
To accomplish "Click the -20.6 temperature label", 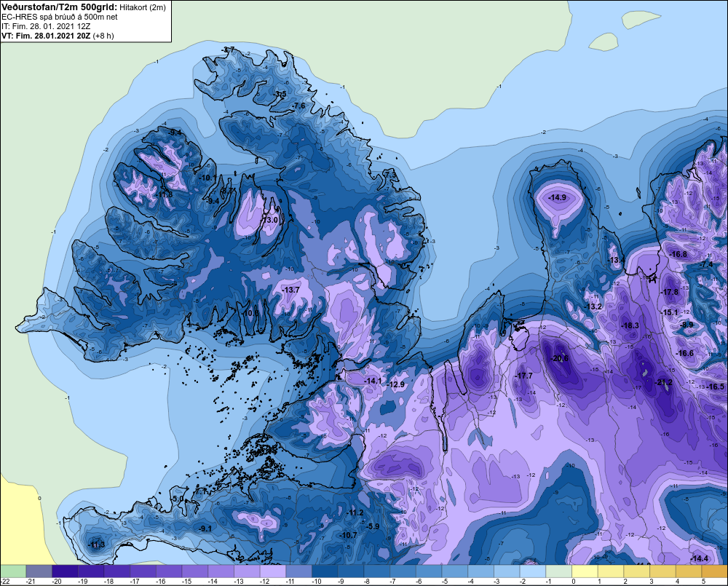I will tap(559, 358).
